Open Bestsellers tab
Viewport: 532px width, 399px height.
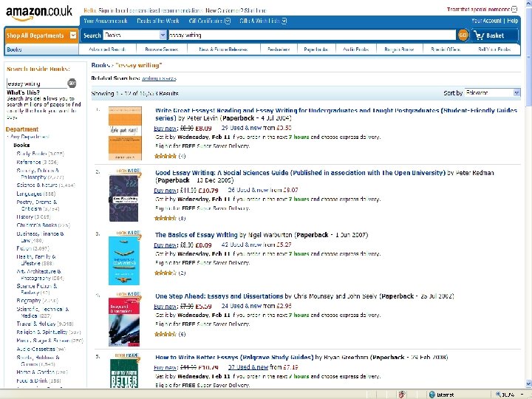(279, 50)
